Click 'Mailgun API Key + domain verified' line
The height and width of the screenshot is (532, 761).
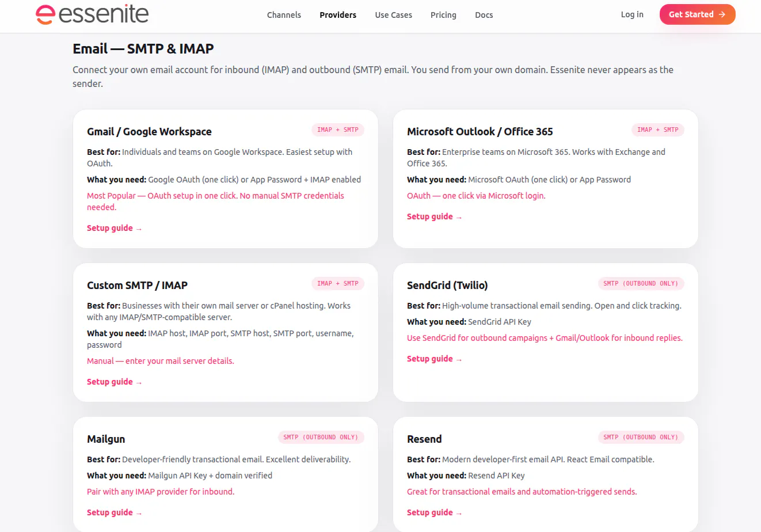coord(180,476)
